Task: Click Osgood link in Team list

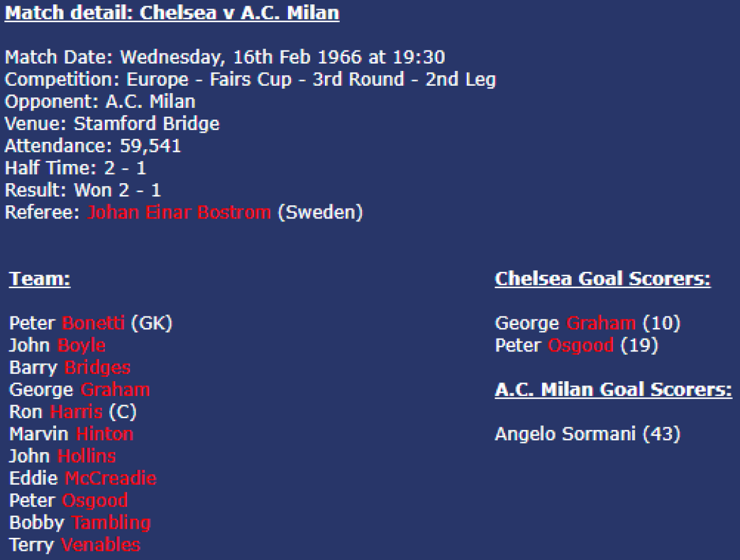Action: pos(95,501)
